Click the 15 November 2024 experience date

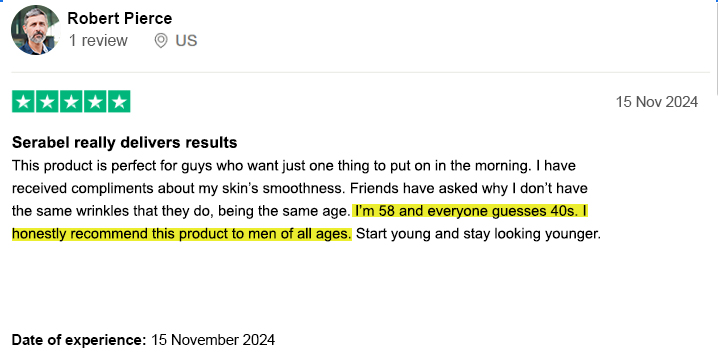(x=213, y=340)
